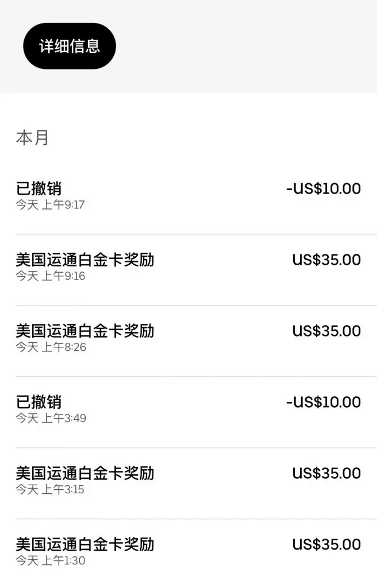Screen dimensions: 377x588
Task: Tap the timestamp 今天 上午9:17
Action: [x=48, y=204]
